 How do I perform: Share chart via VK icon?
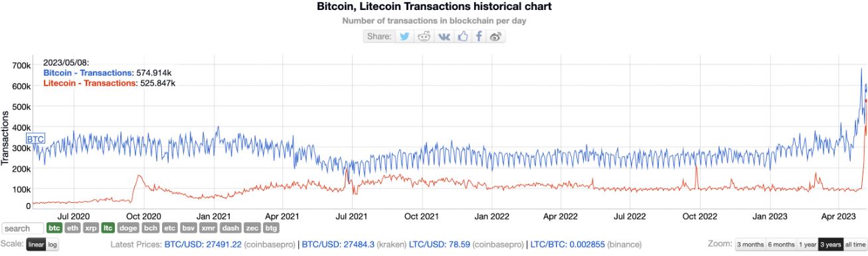444,36
